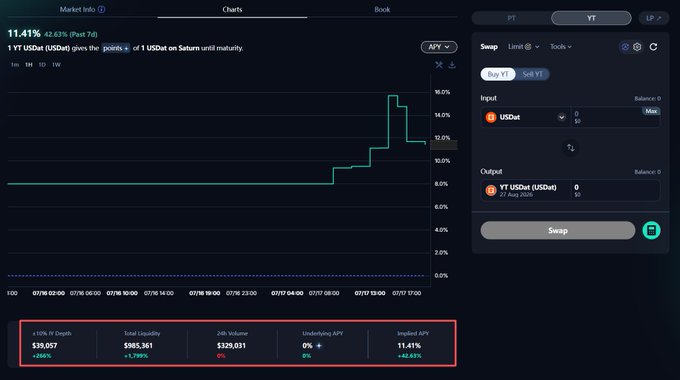Switch to YT token toggle
Screen dimensions: 680x380
pos(591,18)
